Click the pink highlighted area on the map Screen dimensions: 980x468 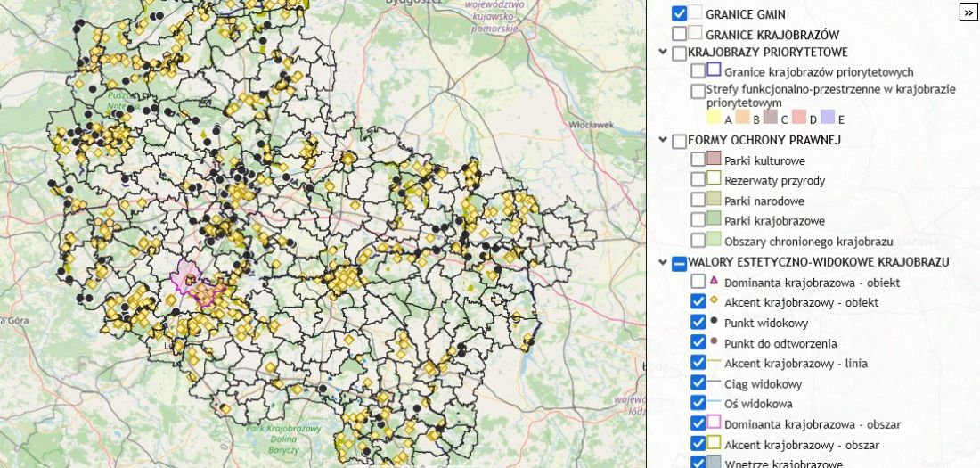[x=185, y=276]
